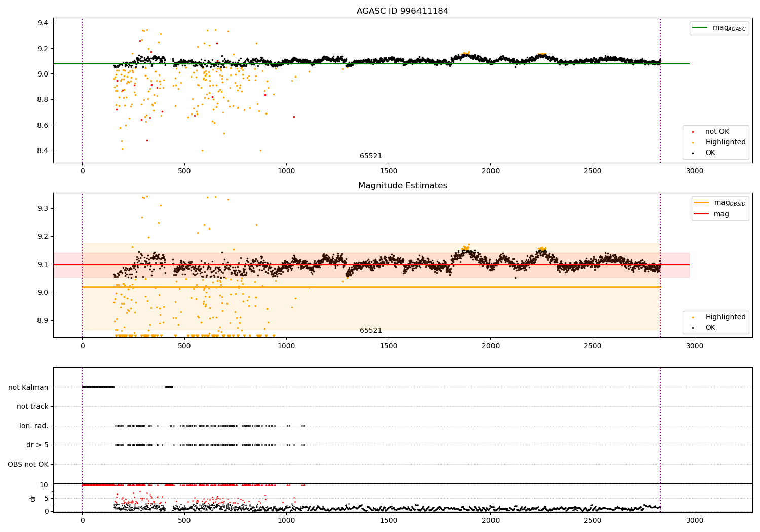Select 'OK' in the top plot legend

(710, 153)
